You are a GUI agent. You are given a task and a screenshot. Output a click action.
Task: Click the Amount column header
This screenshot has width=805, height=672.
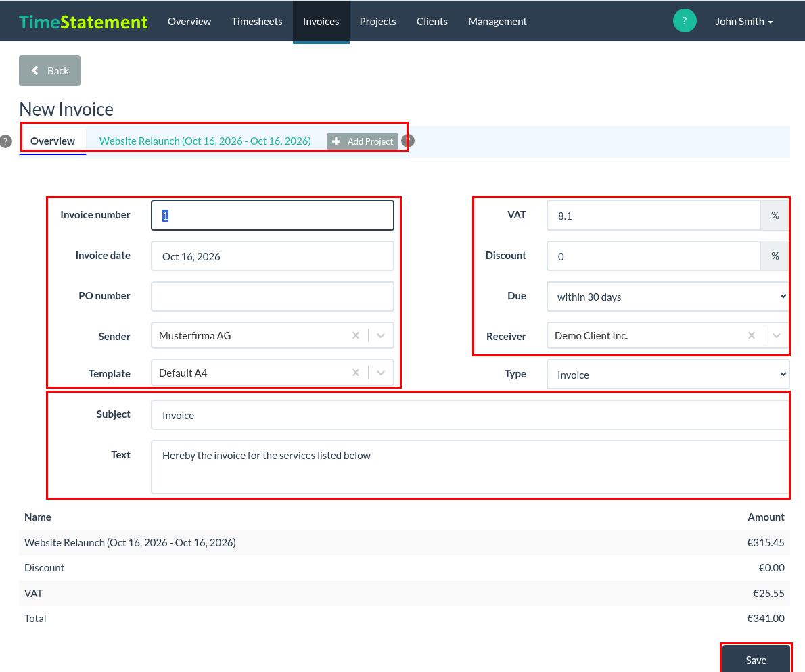click(x=766, y=517)
